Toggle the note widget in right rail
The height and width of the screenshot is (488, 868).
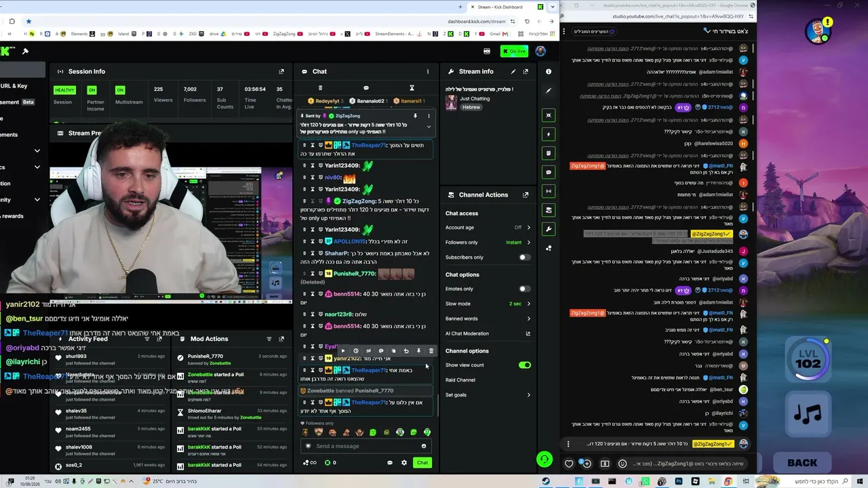point(549,153)
